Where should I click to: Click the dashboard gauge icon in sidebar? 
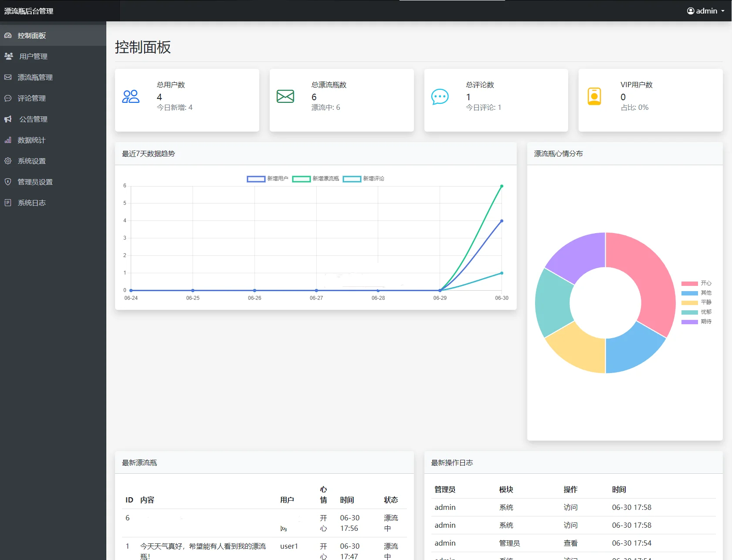click(x=8, y=35)
